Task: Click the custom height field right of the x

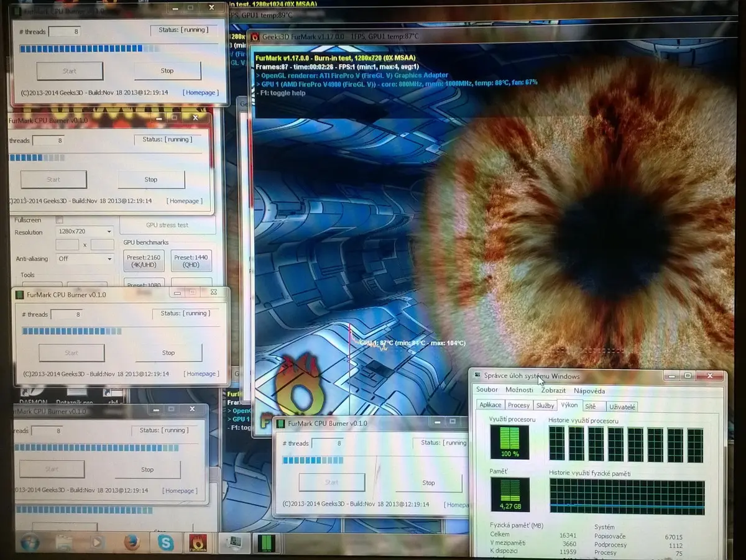Action: click(103, 245)
